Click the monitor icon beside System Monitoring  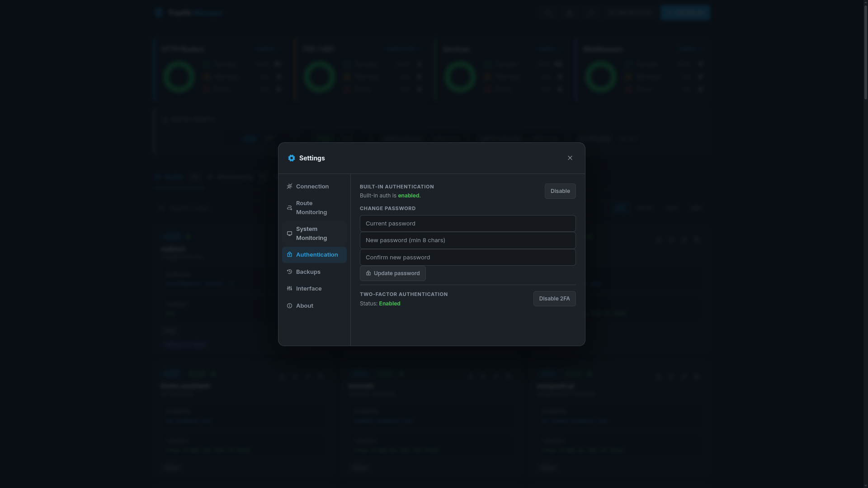coord(289,234)
